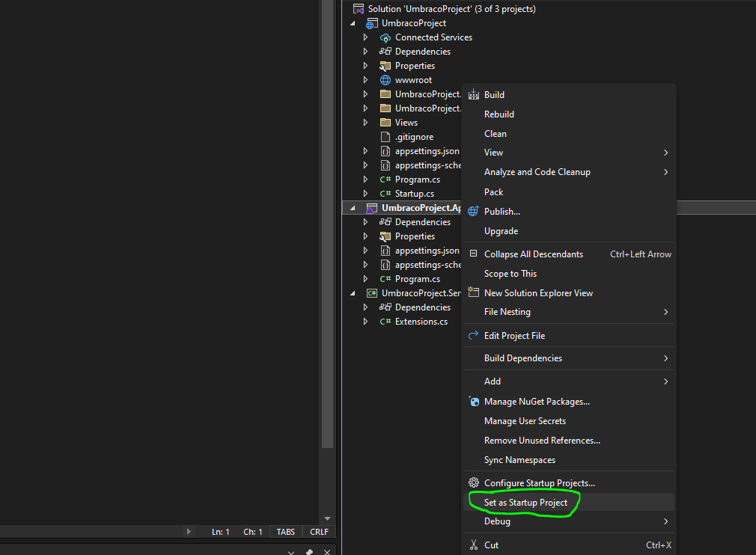The width and height of the screenshot is (756, 555).
Task: Collapse the UmbracoProject.Ap project node
Action: (353, 208)
